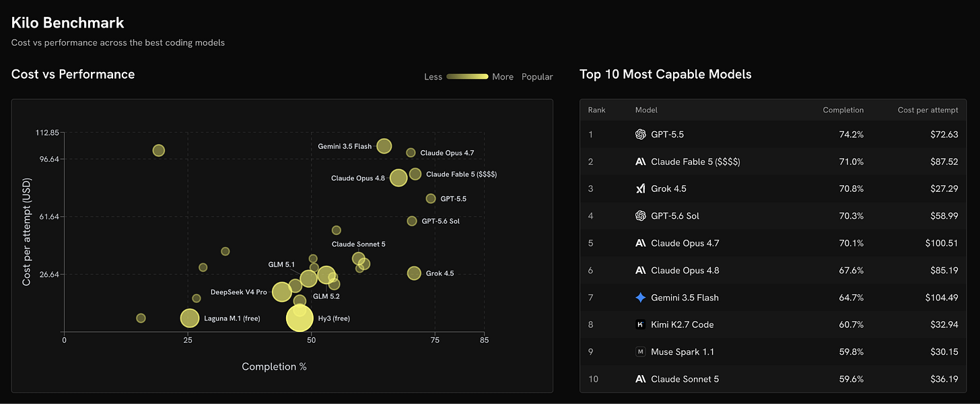Select the Claude Opus 4.8 chart bubble
Viewport: 980px width, 404px height.
coord(398,178)
